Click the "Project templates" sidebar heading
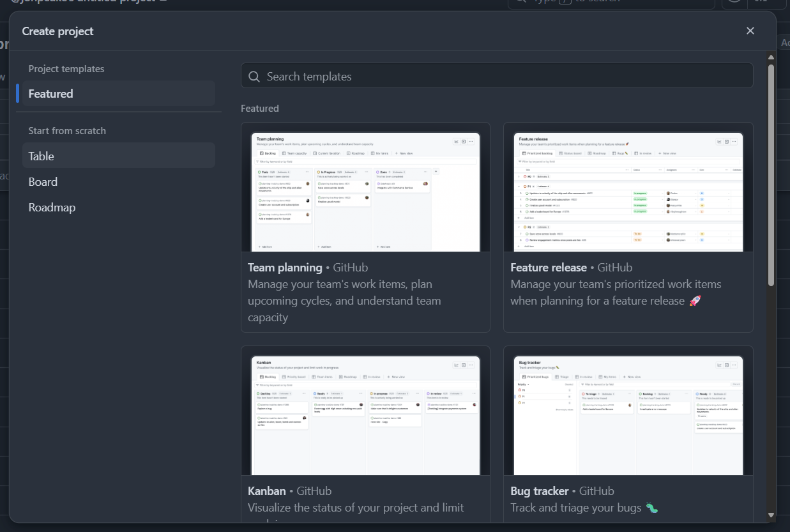790x532 pixels. pos(66,69)
